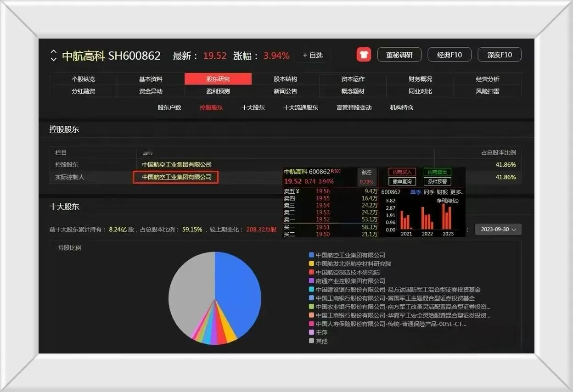
Task: Open the 风险扫雷 tab
Action: 488,91
